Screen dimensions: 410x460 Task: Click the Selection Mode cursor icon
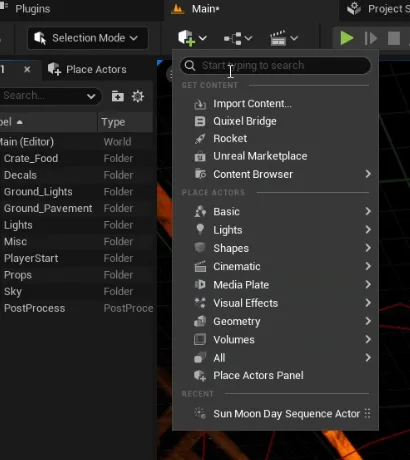40,38
